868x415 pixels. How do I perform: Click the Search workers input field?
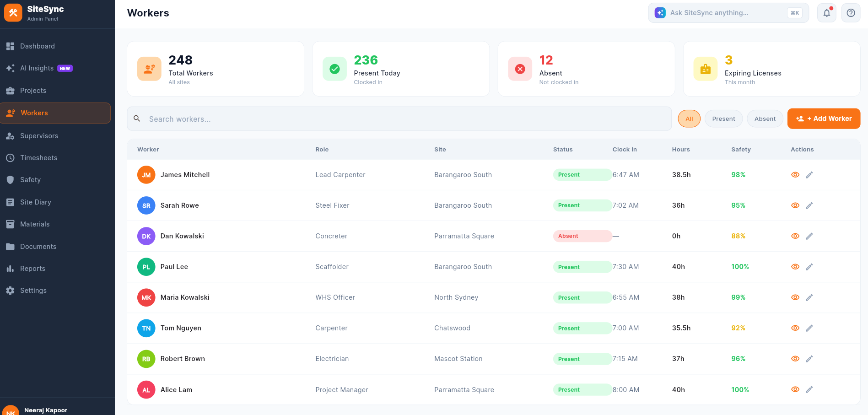(399, 119)
